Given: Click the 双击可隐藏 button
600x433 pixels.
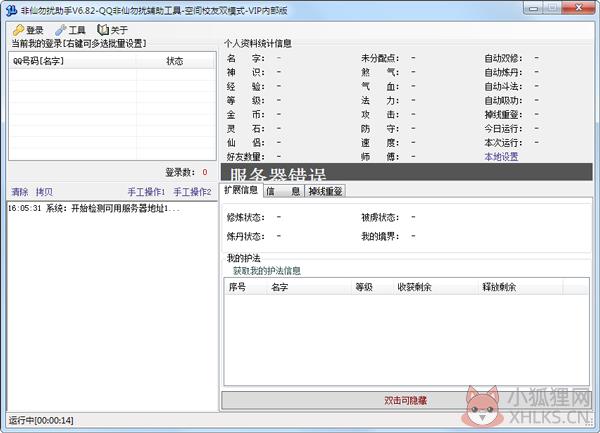Looking at the screenshot, I should (405, 400).
